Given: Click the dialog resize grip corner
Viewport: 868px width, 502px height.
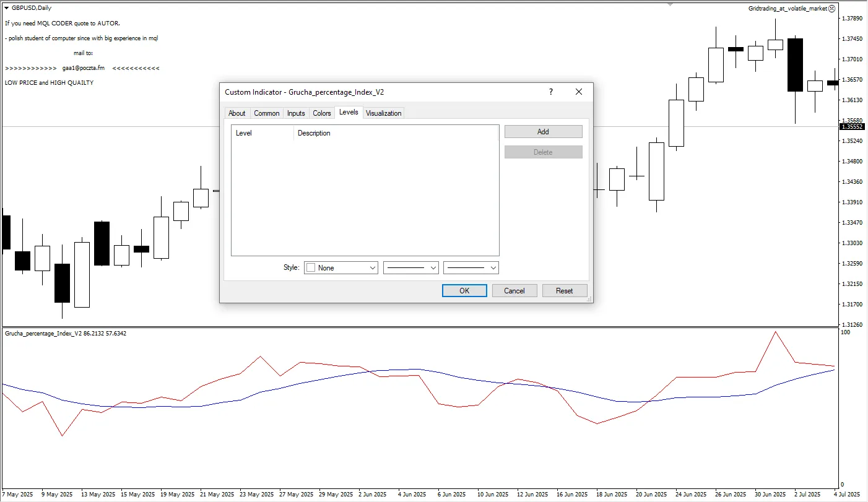Looking at the screenshot, I should [x=589, y=300].
